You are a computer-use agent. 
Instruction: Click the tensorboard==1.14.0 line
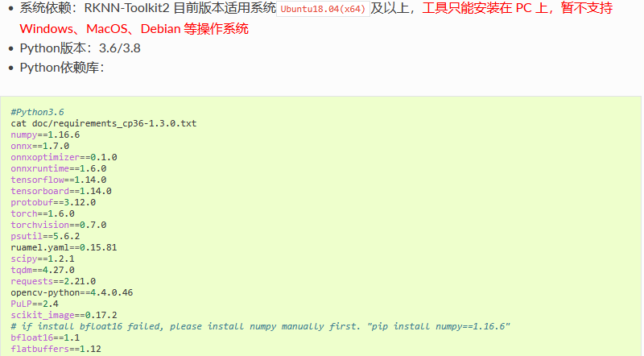(x=61, y=191)
